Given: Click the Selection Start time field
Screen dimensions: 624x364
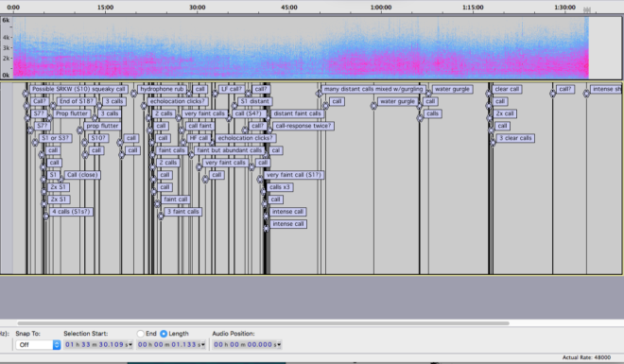Looking at the screenshot, I should tap(95, 344).
